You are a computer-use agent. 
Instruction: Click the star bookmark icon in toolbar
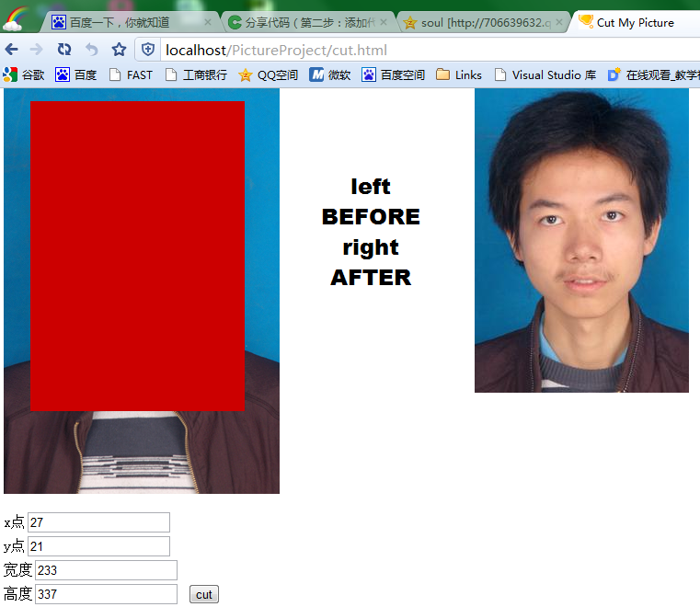point(119,50)
